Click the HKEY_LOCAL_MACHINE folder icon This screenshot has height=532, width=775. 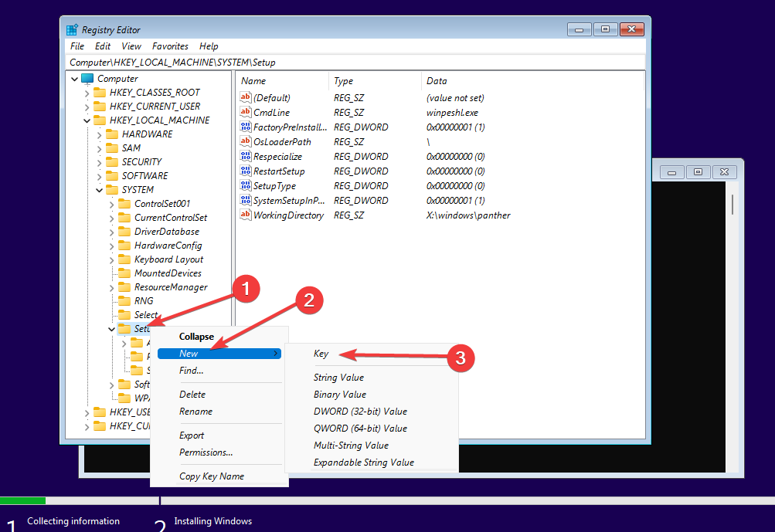pos(100,120)
